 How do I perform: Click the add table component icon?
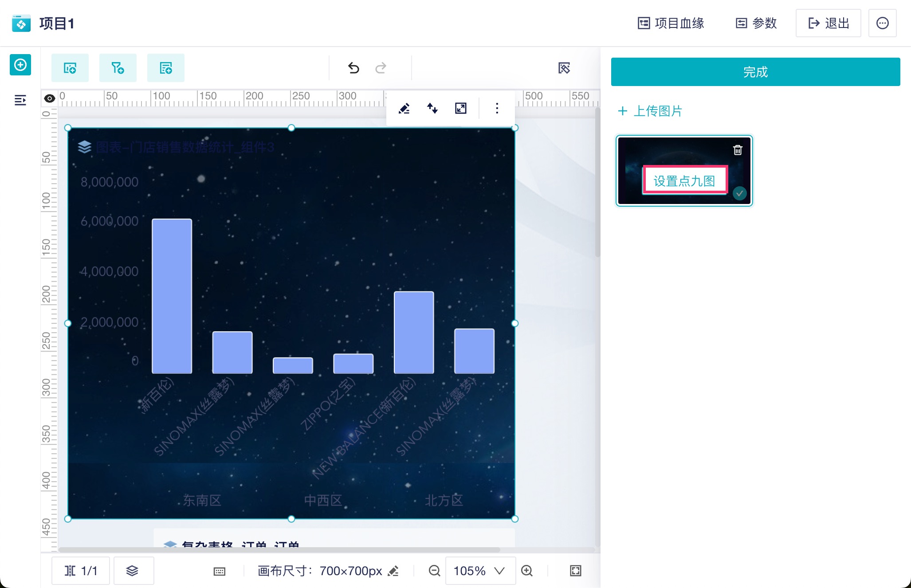pos(165,68)
